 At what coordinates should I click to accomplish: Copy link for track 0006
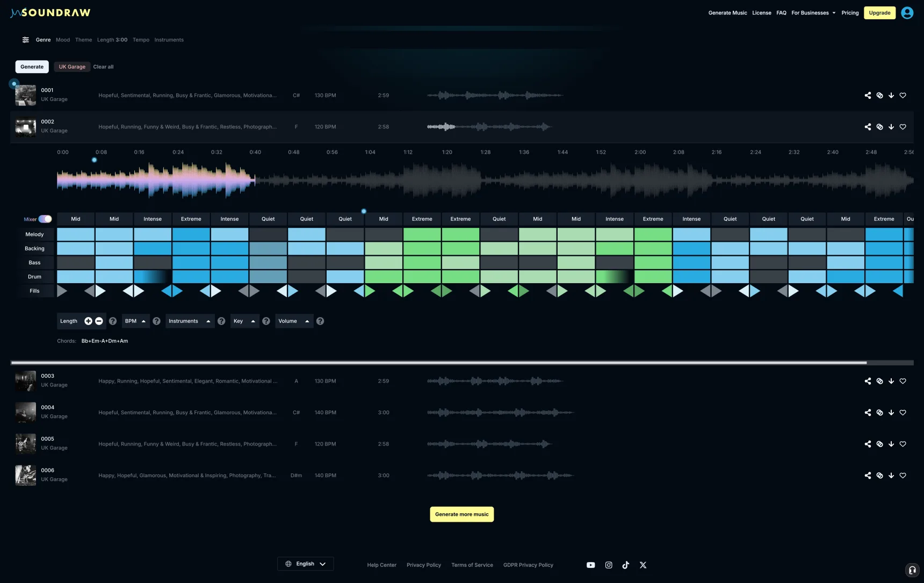click(879, 476)
